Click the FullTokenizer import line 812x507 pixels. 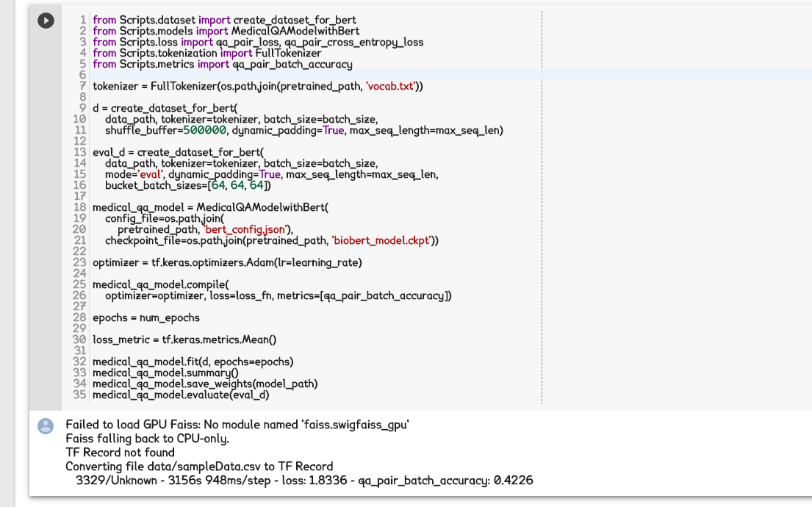(206, 53)
